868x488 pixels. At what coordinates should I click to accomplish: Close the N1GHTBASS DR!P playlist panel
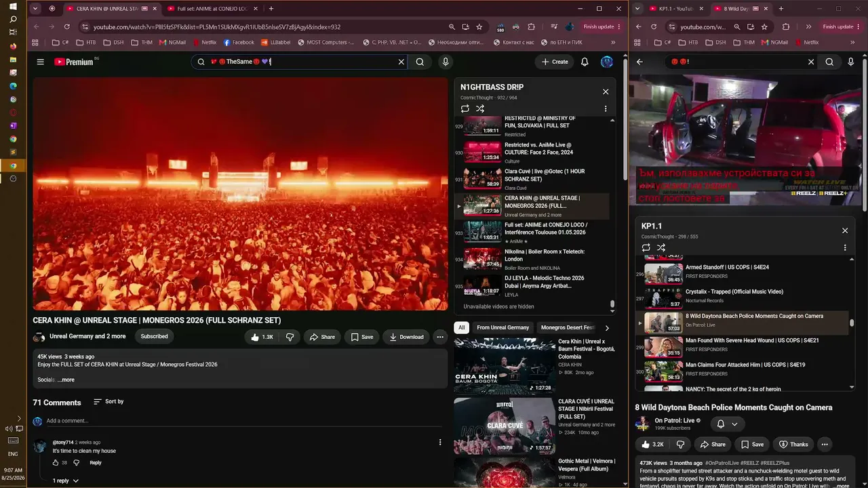(x=606, y=91)
